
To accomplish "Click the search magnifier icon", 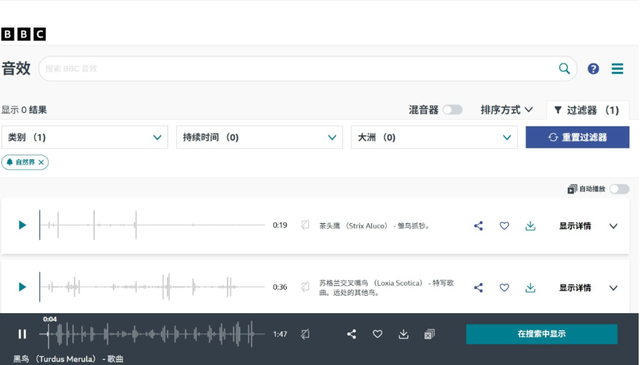I will tap(564, 69).
